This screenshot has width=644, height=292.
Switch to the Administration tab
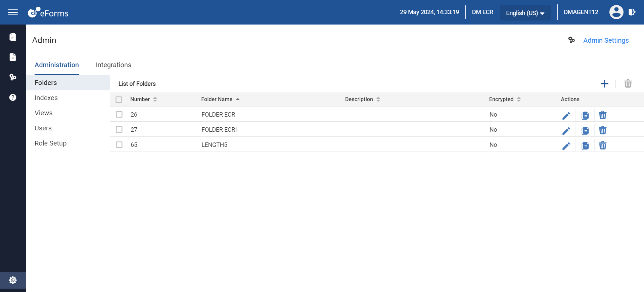(x=57, y=65)
